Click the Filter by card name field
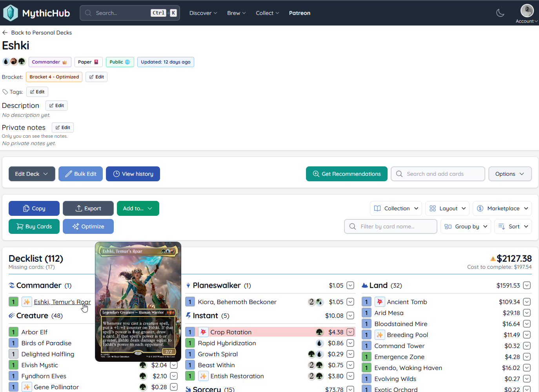This screenshot has width=539, height=392. pyautogui.click(x=390, y=226)
